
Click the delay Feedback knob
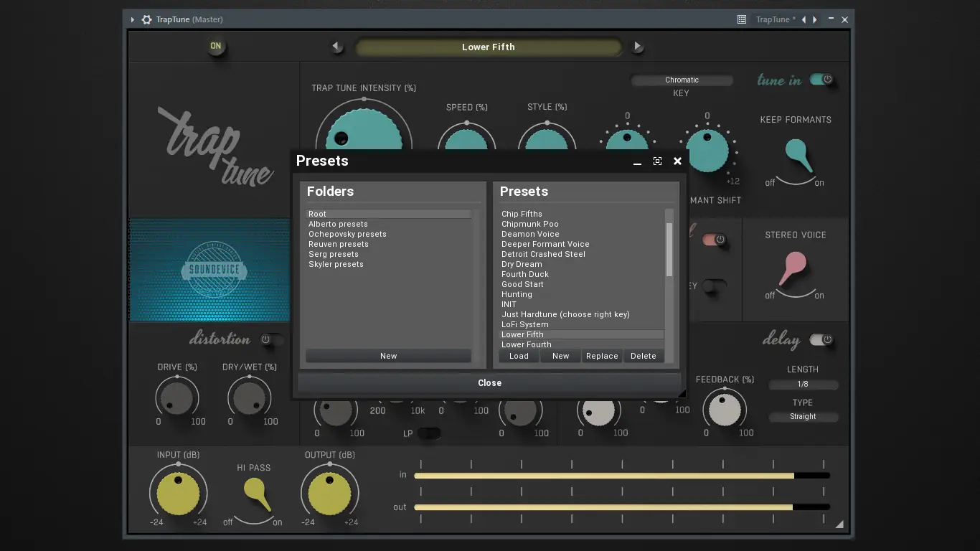coord(725,410)
